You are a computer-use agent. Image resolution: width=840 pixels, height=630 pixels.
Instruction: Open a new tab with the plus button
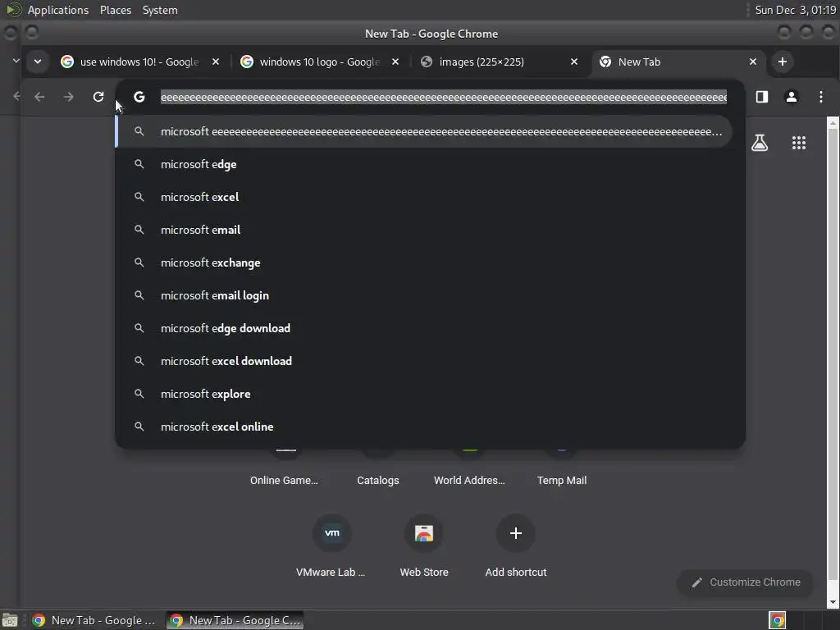782,62
